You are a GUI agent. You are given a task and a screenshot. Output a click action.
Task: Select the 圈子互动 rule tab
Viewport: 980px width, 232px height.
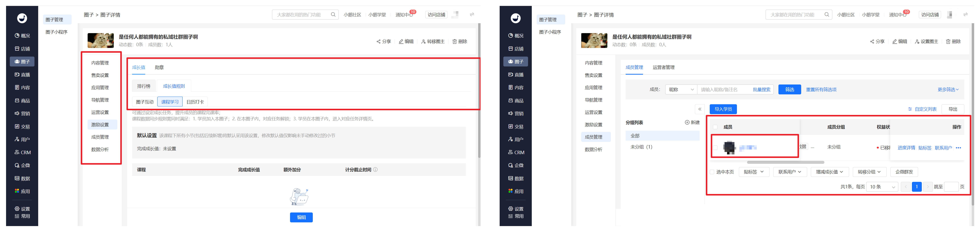pos(145,102)
